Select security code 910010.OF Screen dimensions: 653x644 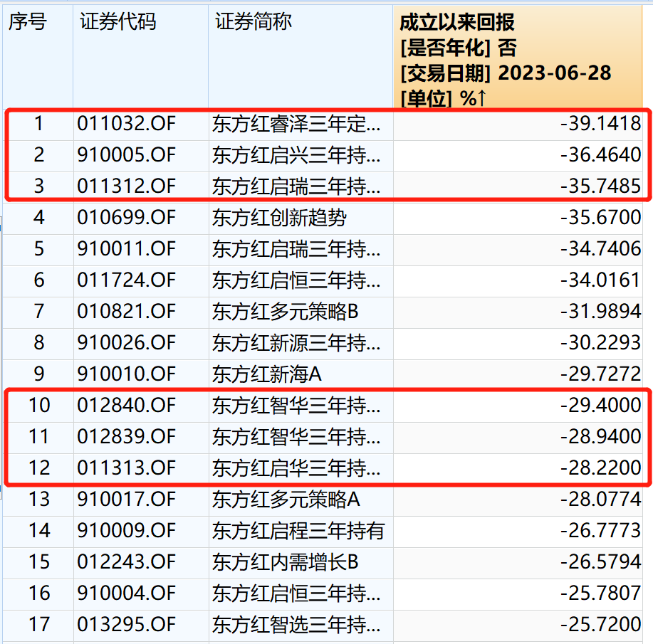click(x=127, y=374)
